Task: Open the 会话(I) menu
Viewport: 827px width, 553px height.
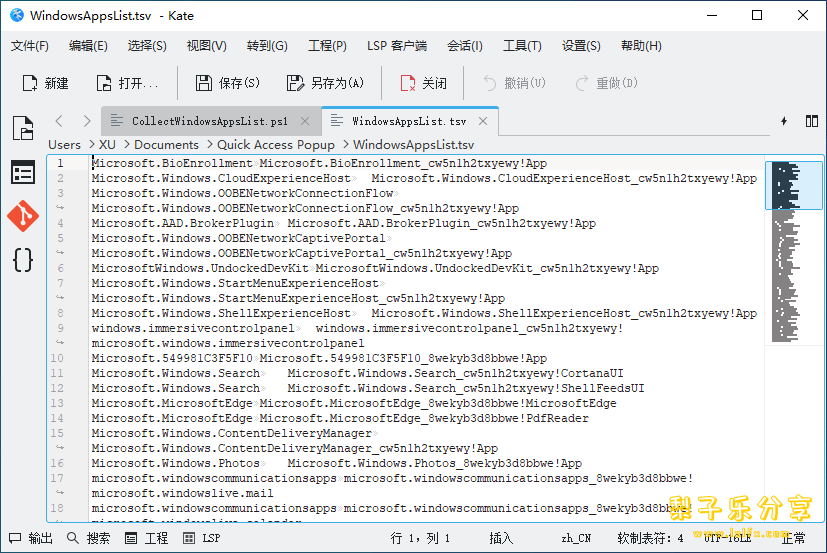Action: click(x=465, y=46)
